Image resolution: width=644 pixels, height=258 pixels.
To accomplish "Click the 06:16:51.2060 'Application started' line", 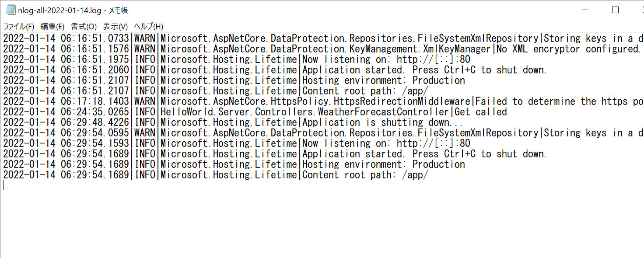I will [x=275, y=70].
